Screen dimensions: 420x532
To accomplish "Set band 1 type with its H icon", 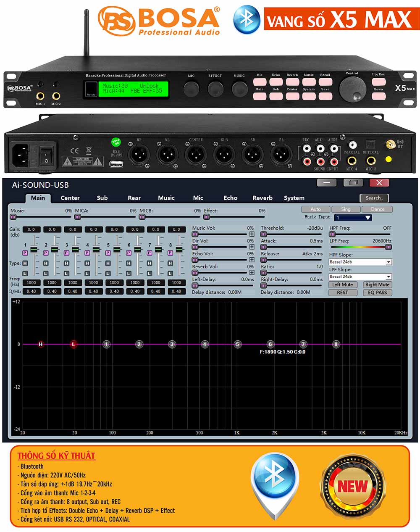I will [25, 263].
